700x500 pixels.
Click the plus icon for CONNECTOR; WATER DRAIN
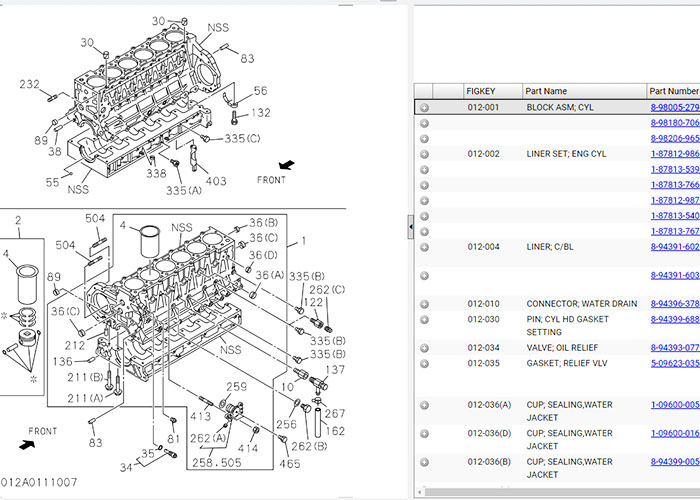424,304
